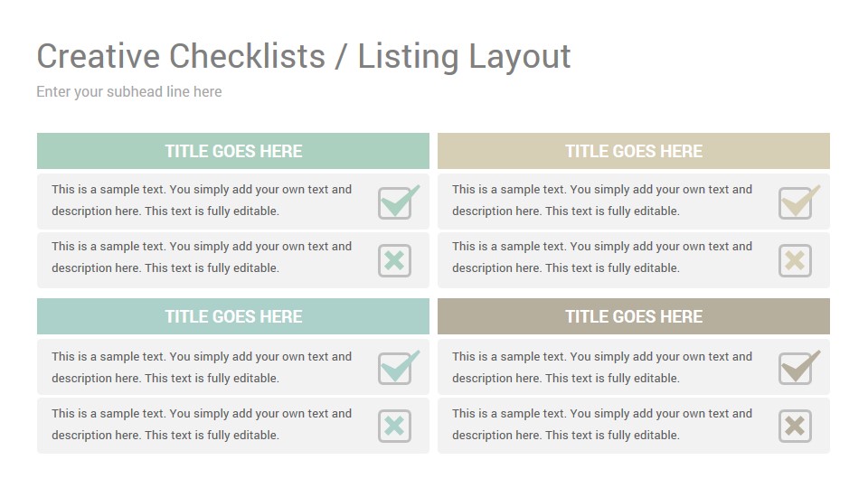Select the beige top-right TITLE GOES HERE header
The image size is (868, 488).
633,151
